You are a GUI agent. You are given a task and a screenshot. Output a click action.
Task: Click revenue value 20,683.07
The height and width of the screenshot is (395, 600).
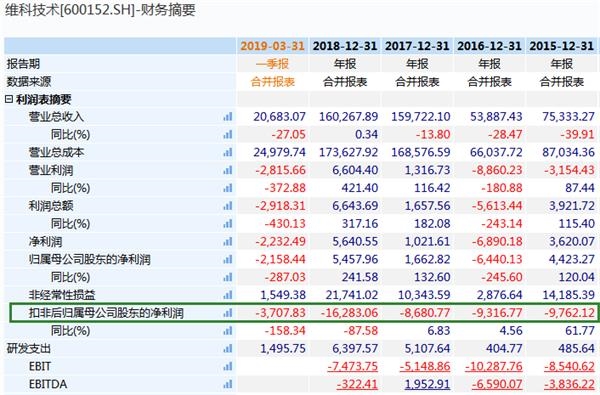point(279,117)
